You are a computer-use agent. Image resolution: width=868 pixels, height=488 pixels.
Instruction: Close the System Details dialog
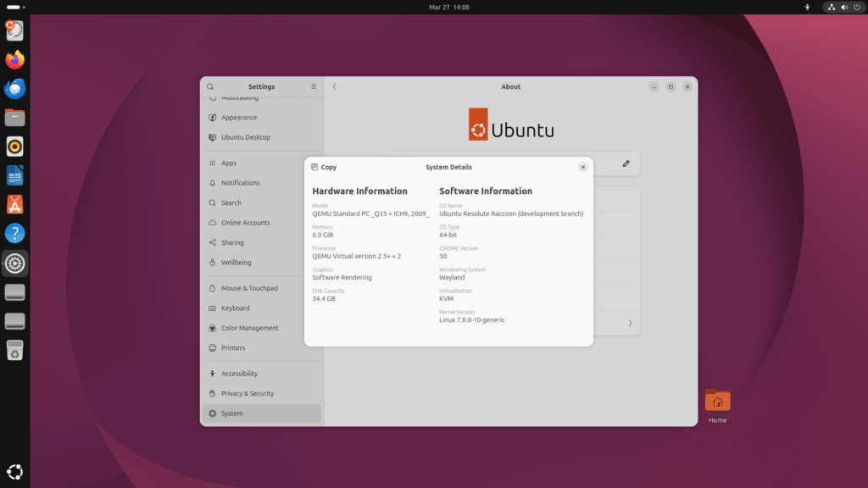582,168
